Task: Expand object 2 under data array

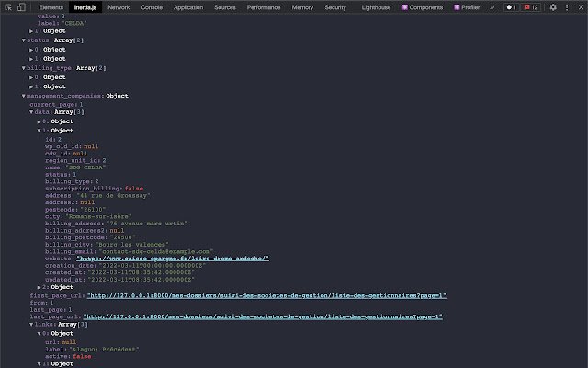Action: pos(39,287)
